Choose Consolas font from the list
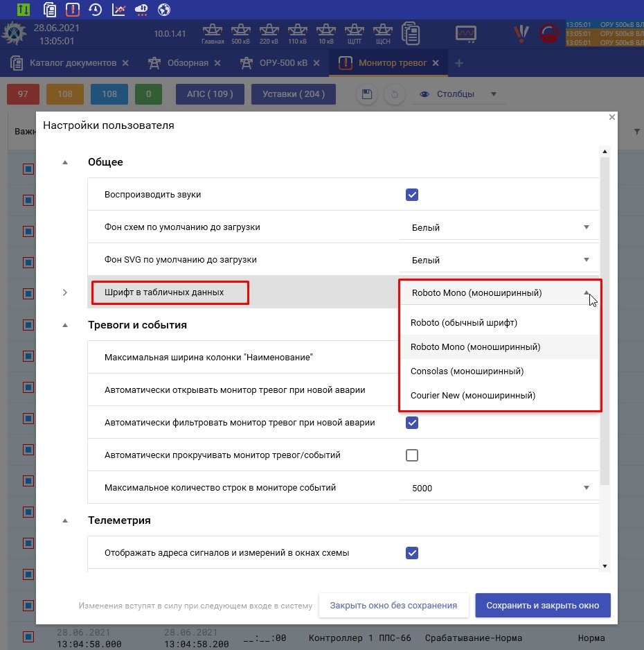 [467, 371]
